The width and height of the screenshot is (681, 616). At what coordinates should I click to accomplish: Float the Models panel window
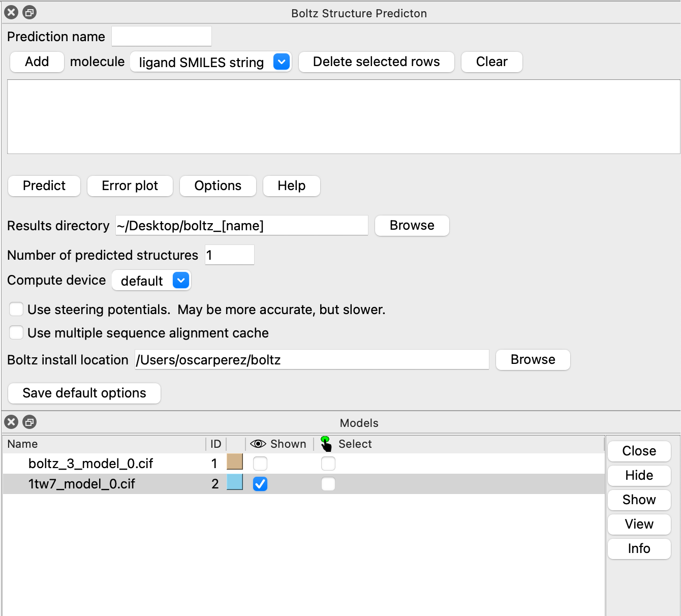[x=30, y=422]
